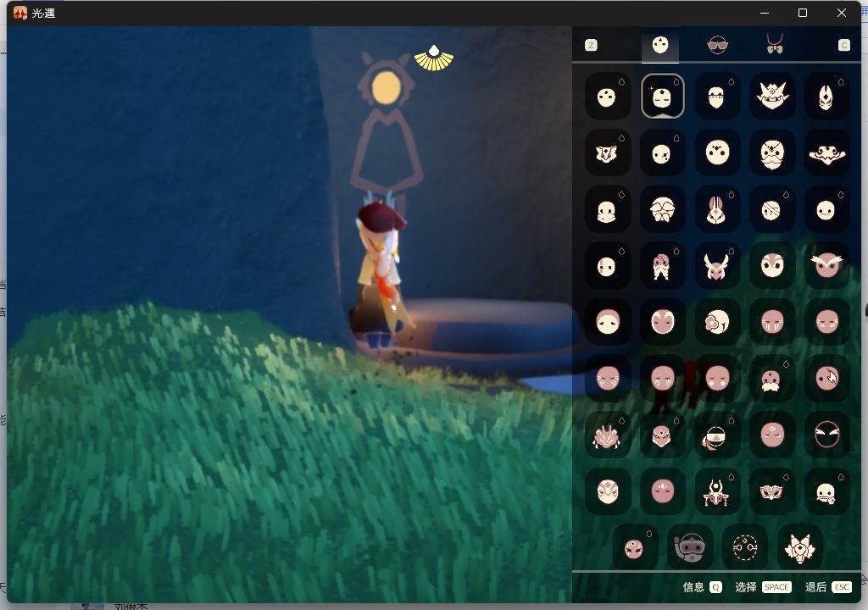Click the 退后 ESC back button
This screenshot has width=868, height=610.
click(827, 587)
